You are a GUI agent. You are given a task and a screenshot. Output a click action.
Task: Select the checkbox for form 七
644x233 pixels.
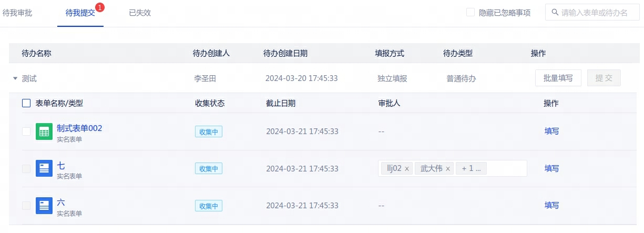[x=26, y=168]
